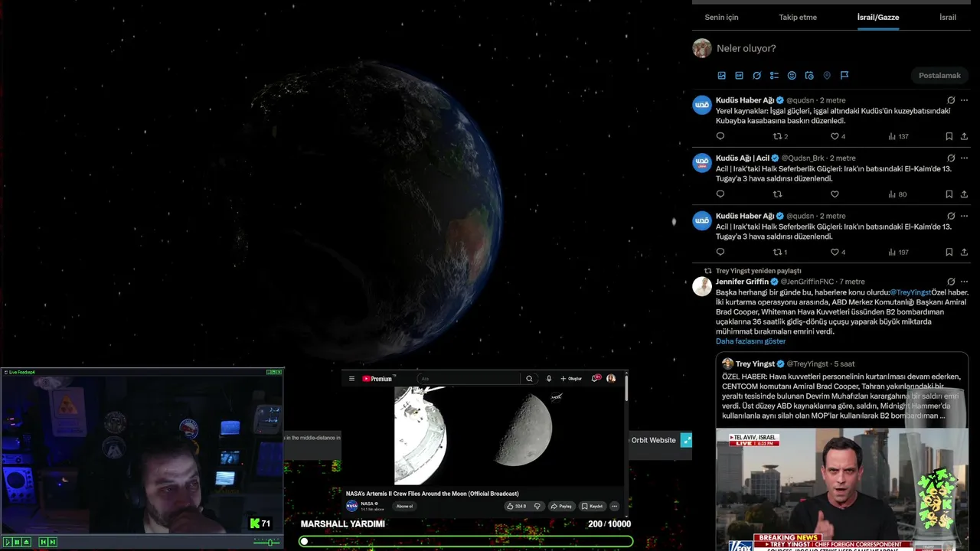Open more options on Jennifer Griffin post

964,282
